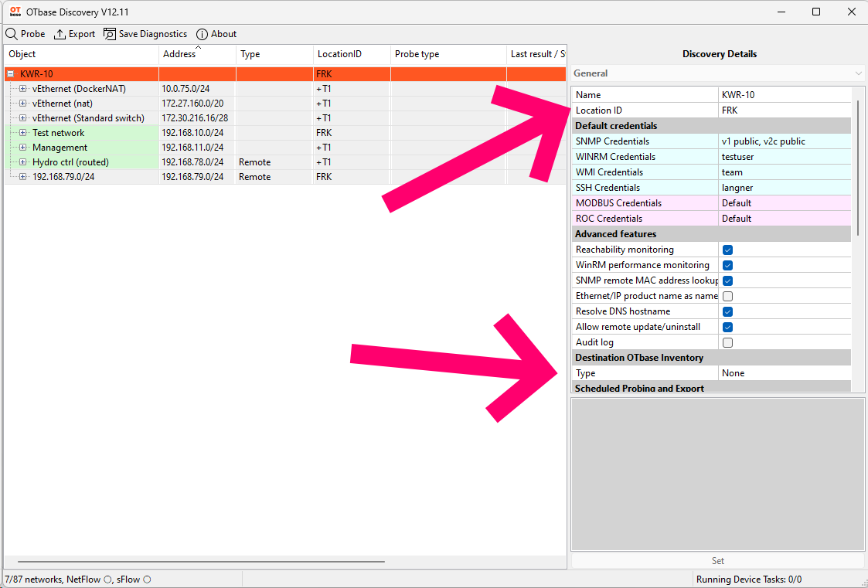Click the Save Diagnostics icon
Image resolution: width=868 pixels, height=588 pixels.
tap(110, 34)
